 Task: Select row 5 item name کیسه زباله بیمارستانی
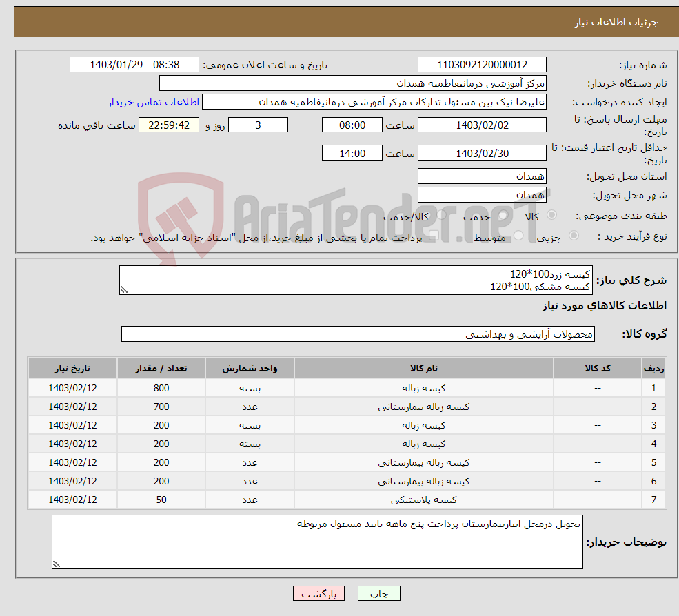[x=424, y=463]
